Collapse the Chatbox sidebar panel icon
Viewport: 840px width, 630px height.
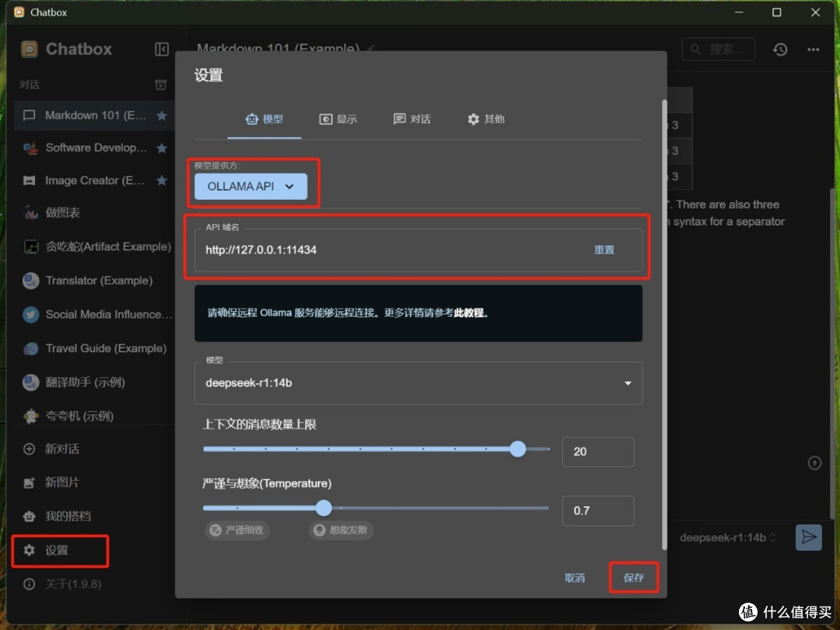pos(161,49)
